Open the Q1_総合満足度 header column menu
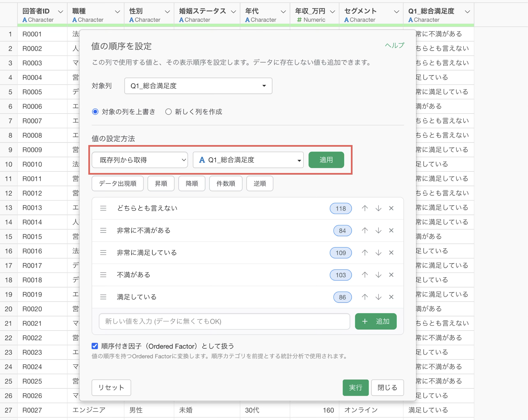 point(467,12)
